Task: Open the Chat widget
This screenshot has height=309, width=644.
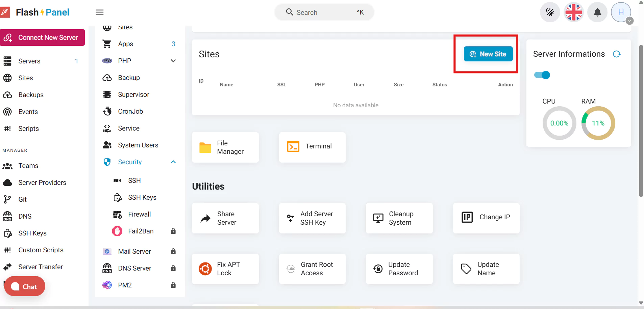Action: (25, 286)
